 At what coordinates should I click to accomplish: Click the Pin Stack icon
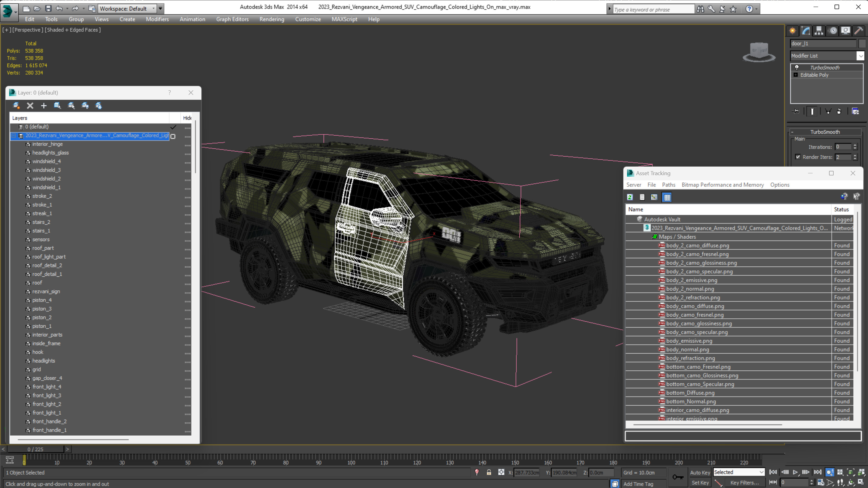796,111
